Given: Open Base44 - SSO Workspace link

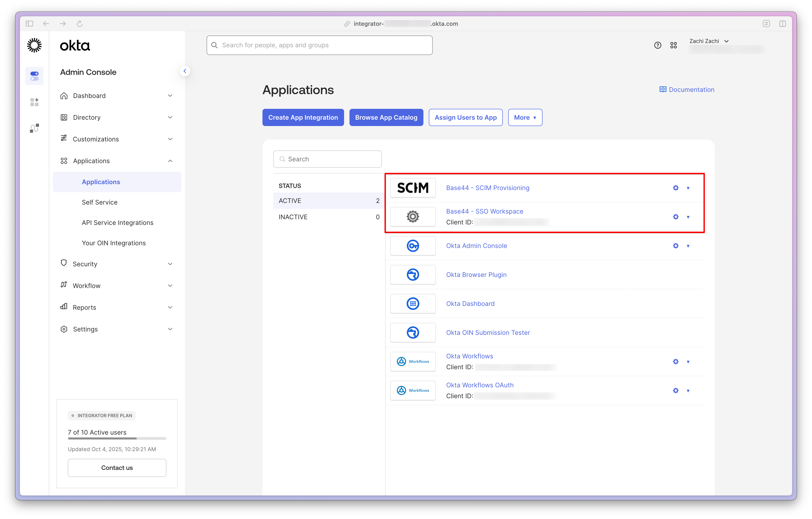Looking at the screenshot, I should pos(485,211).
